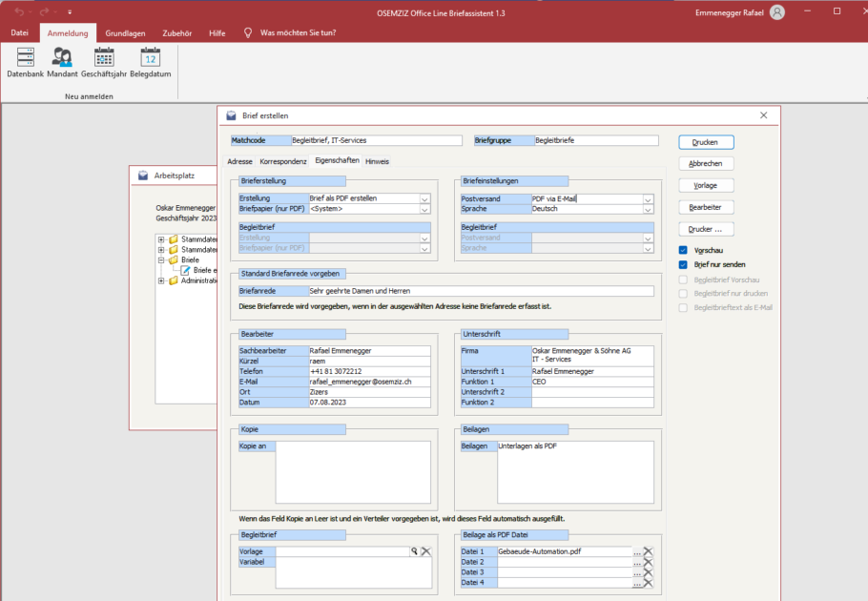Toggle the Brief nur senden checkbox

pyautogui.click(x=683, y=264)
